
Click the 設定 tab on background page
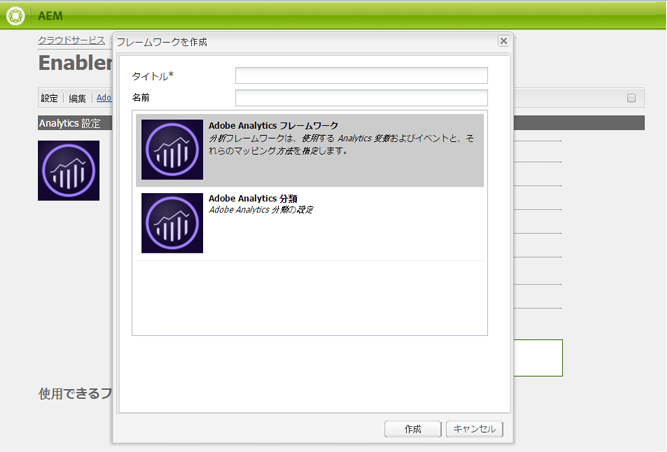tap(49, 98)
